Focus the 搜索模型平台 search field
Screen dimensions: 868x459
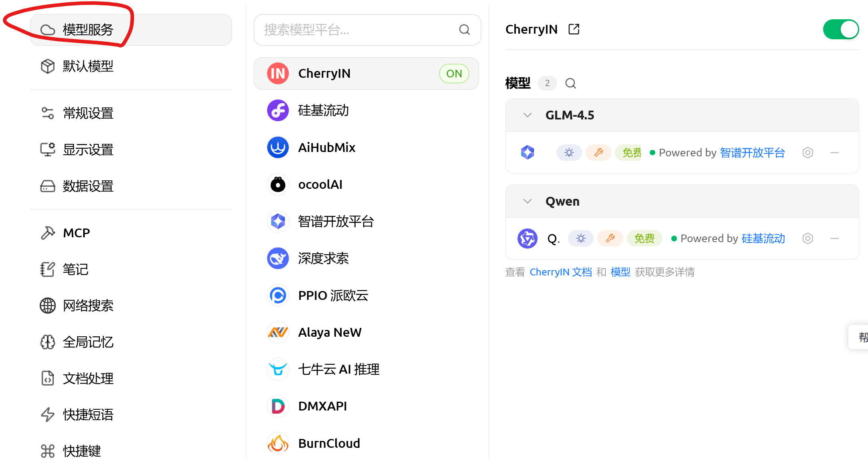367,30
